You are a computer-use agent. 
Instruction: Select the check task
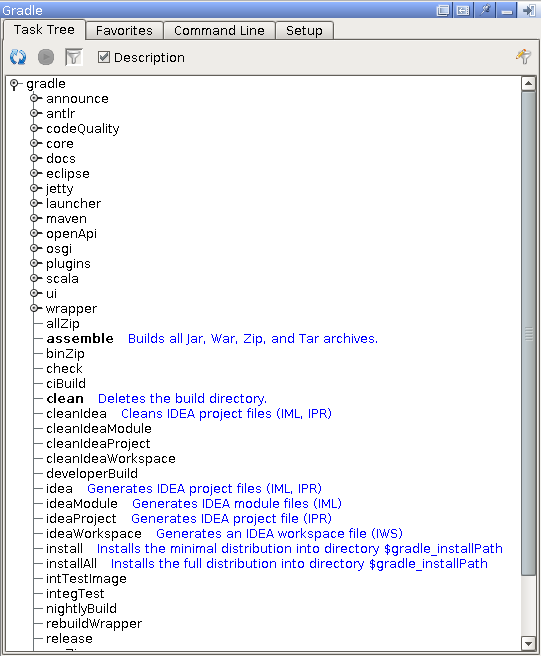coord(64,369)
